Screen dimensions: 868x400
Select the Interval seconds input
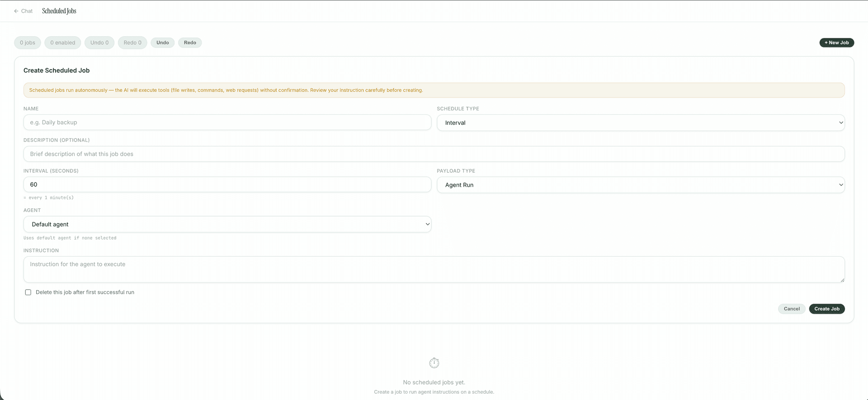227,185
